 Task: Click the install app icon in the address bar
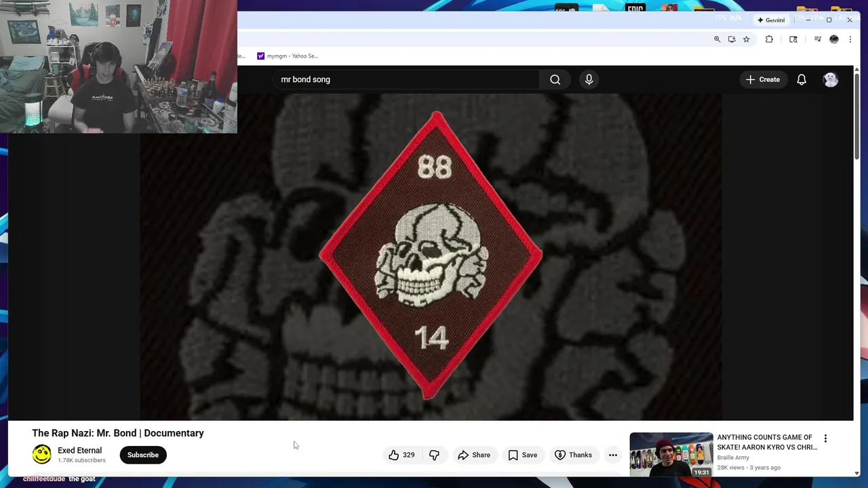point(732,39)
